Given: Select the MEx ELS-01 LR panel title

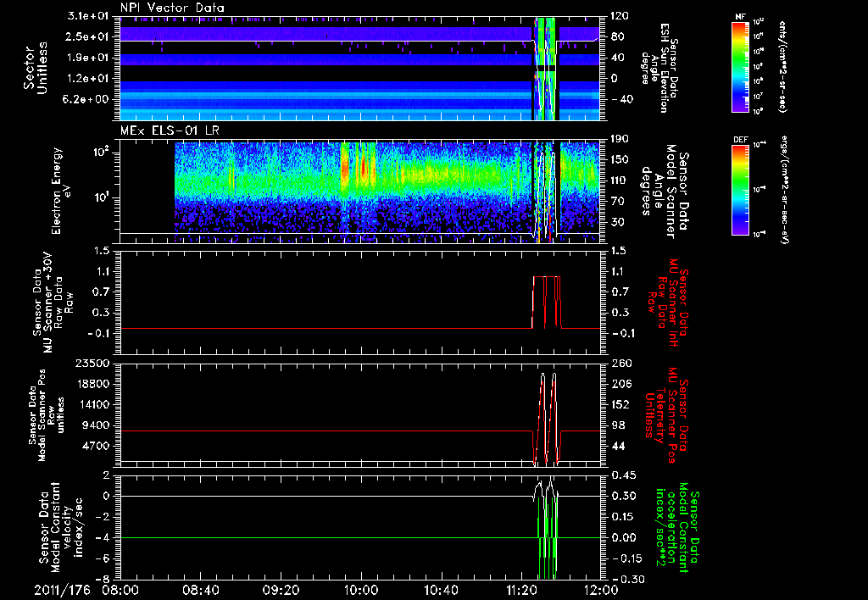Looking at the screenshot, I should coord(168,128).
